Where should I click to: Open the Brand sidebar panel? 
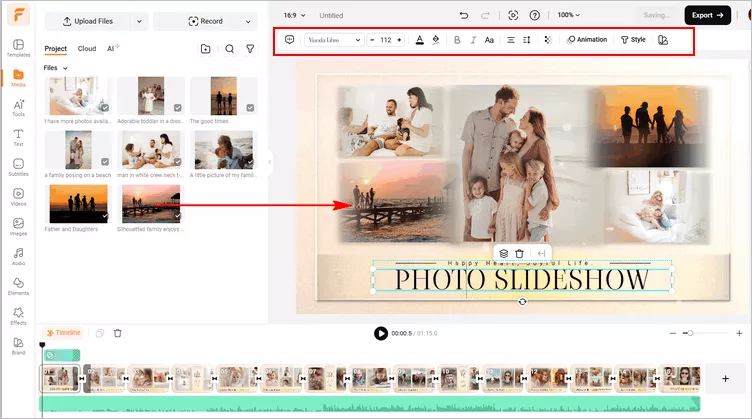(x=18, y=345)
